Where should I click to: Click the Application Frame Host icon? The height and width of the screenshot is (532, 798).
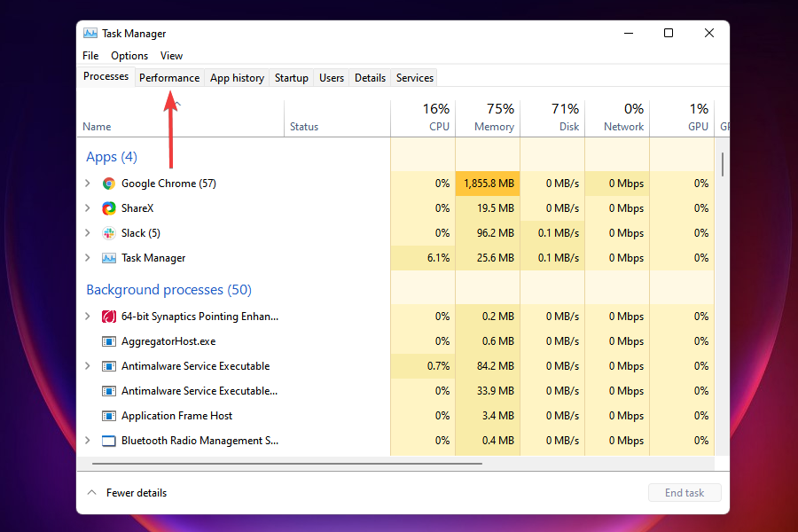(108, 416)
